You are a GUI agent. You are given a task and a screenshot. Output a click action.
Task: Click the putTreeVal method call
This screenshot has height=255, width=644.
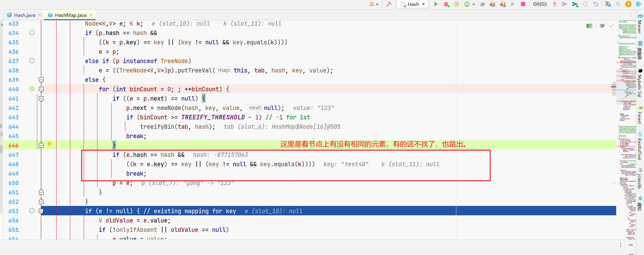195,70
